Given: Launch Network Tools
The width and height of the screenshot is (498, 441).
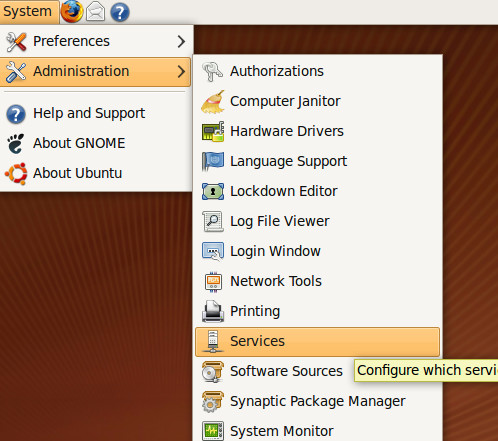Looking at the screenshot, I should click(x=317, y=281).
